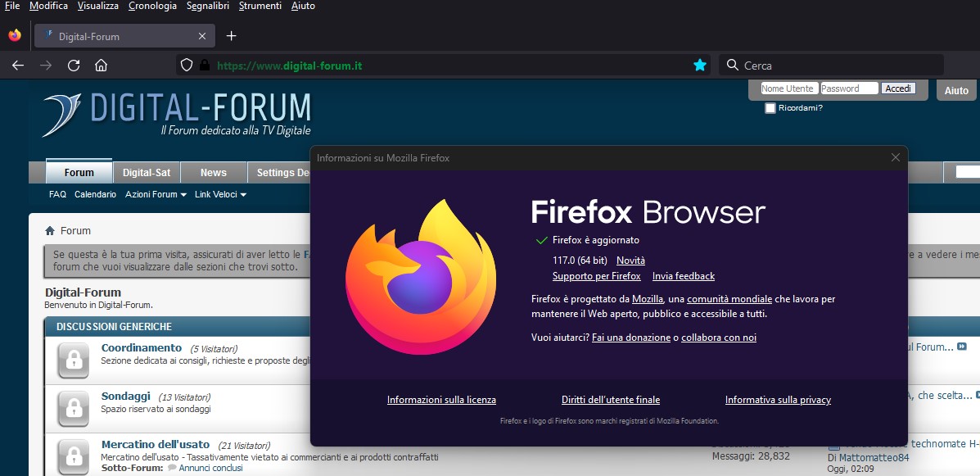Open a new tab with plus button
Screen dimensions: 980x476
231,36
